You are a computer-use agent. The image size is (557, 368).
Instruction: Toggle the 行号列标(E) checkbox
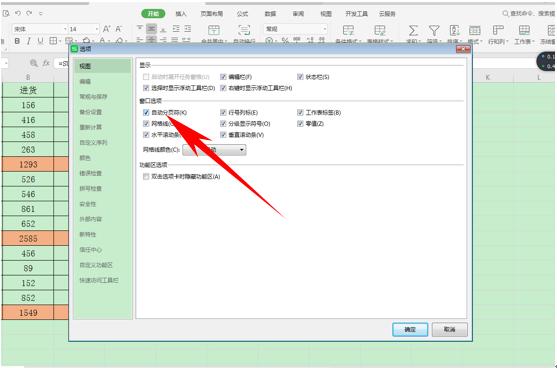pos(223,113)
